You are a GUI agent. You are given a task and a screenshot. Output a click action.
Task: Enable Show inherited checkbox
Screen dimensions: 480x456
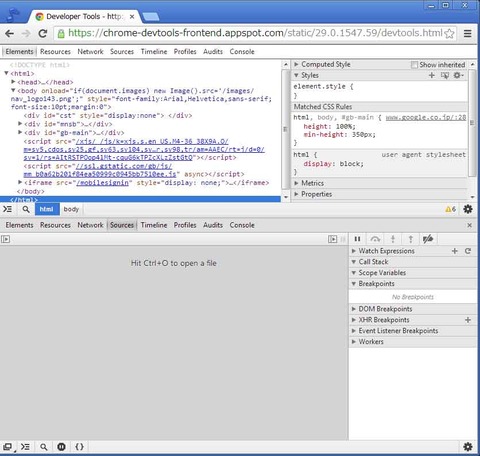pyautogui.click(x=414, y=65)
